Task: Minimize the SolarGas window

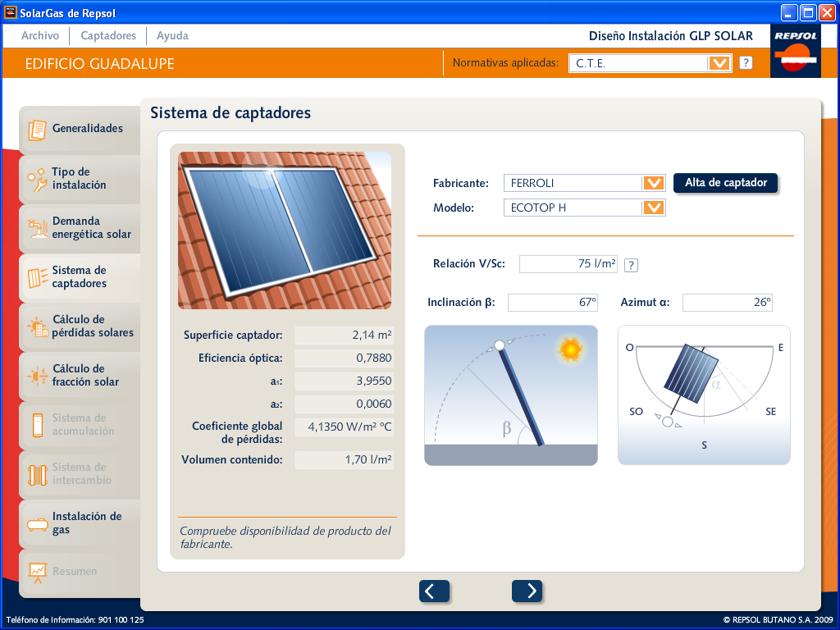Action: point(788,12)
